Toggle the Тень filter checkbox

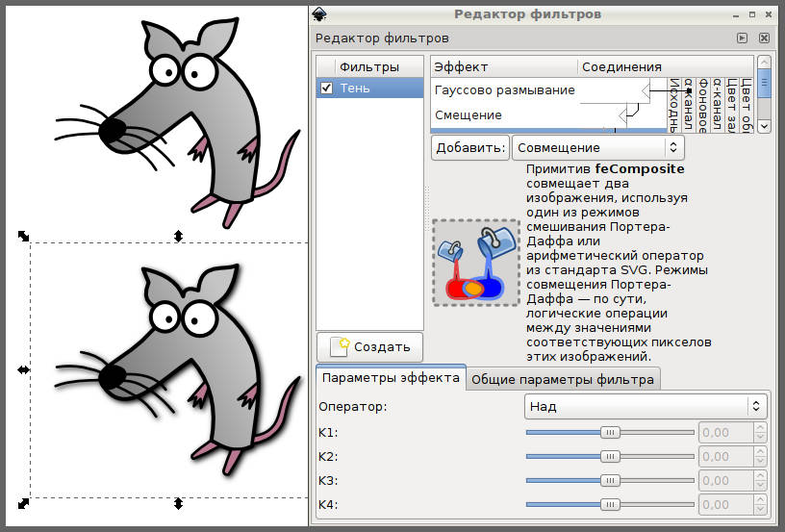326,89
